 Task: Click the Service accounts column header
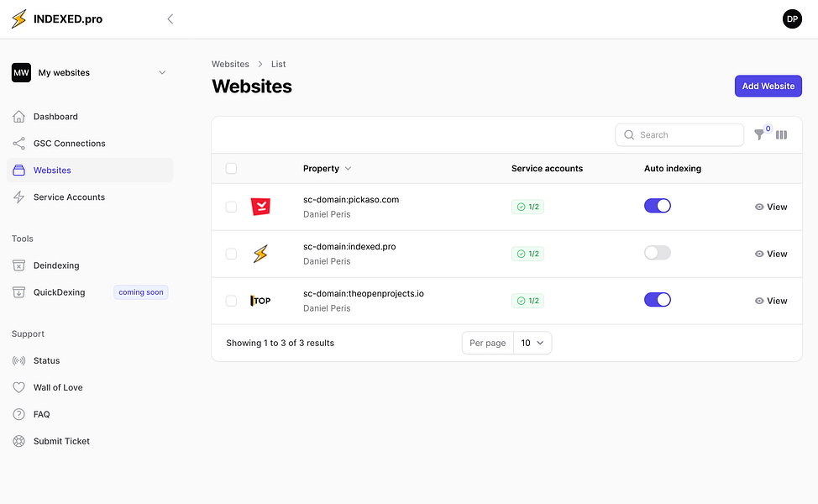pos(547,169)
